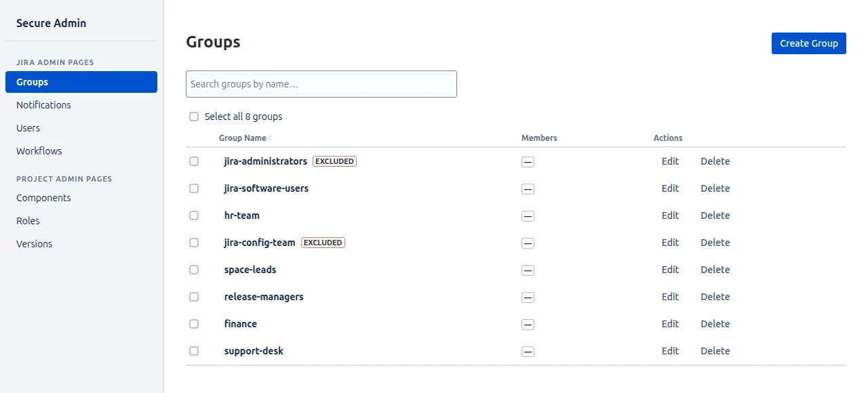Edit the jira-software-users group

click(x=670, y=188)
